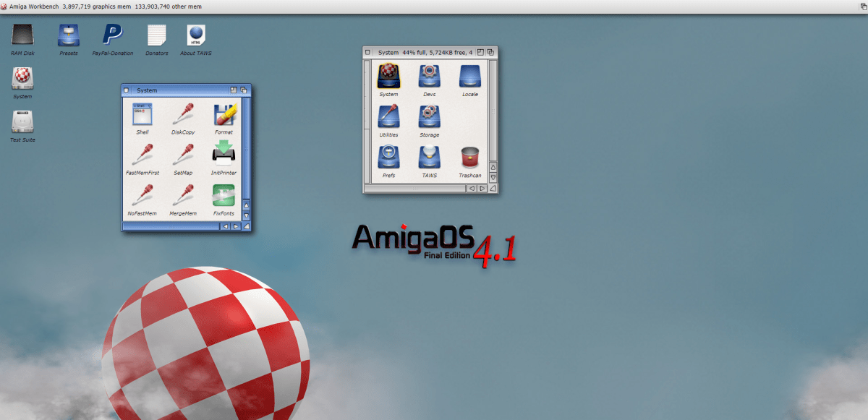Click the Amiga Workbench title bar
Image resolution: width=868 pixels, height=420 pixels.
289,6
